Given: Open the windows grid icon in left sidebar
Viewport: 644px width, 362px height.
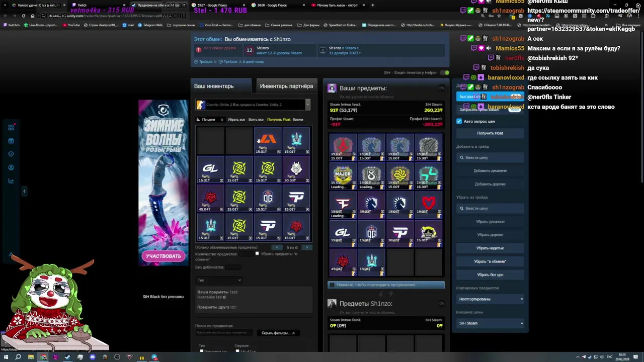Looking at the screenshot, I should coord(11,127).
